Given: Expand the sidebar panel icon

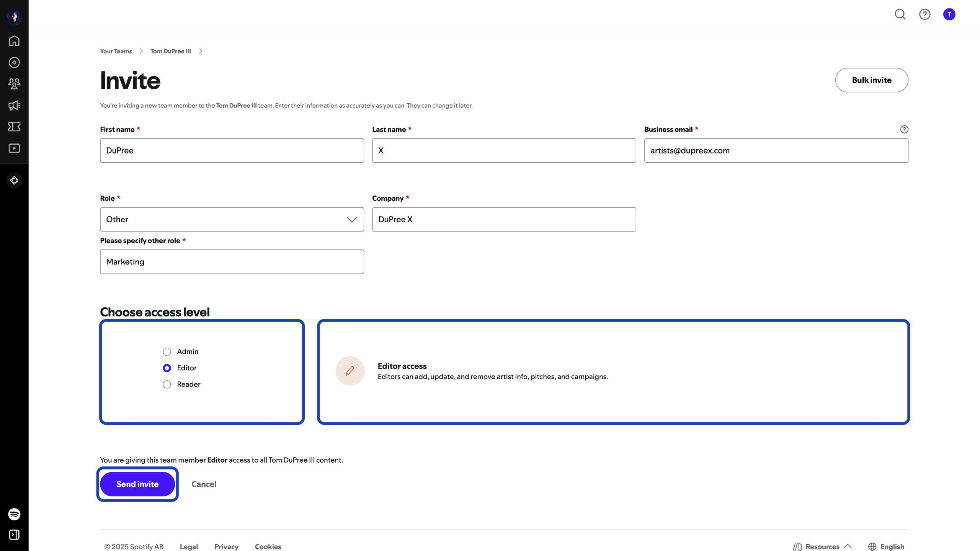Looking at the screenshot, I should [14, 535].
